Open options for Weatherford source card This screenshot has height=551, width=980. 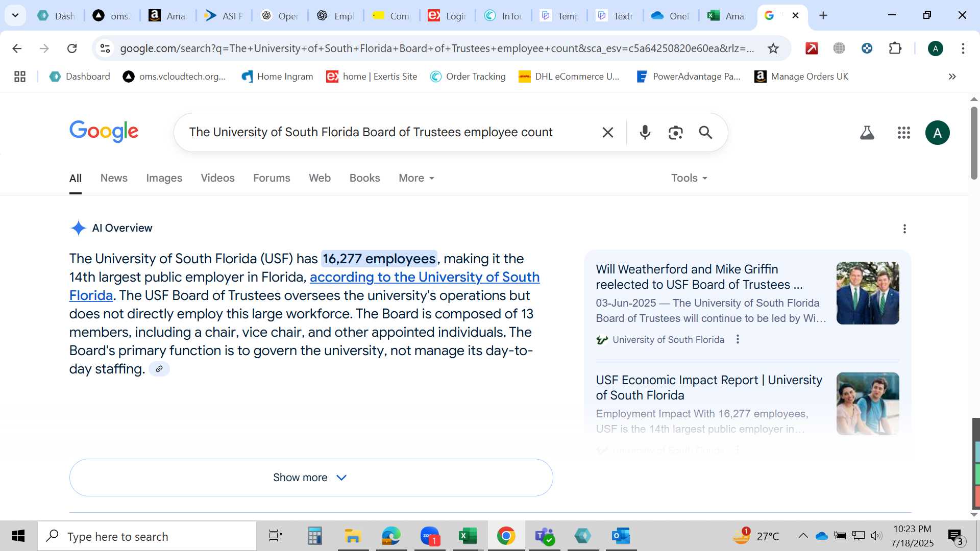point(738,339)
